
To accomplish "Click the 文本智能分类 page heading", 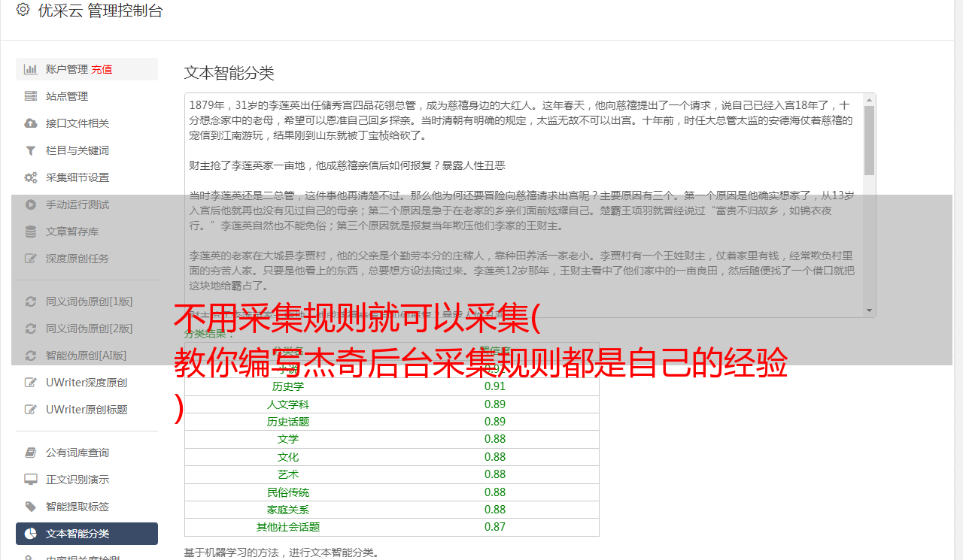I will [229, 73].
